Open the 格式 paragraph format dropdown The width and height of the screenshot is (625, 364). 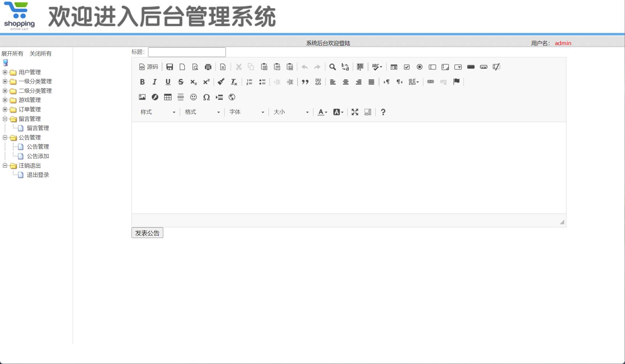coord(201,112)
